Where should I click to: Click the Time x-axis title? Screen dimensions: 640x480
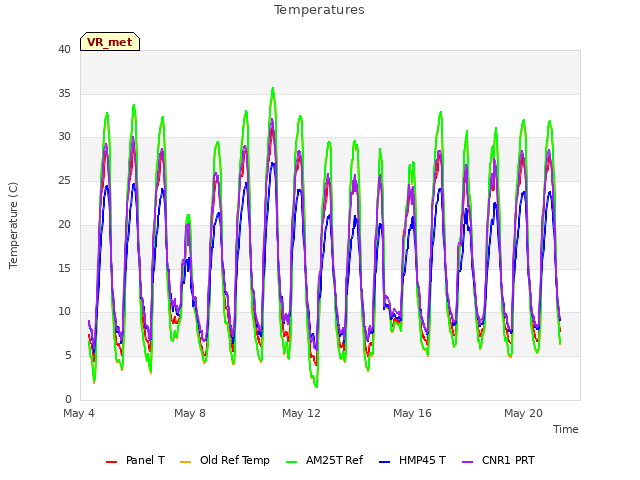tap(566, 429)
